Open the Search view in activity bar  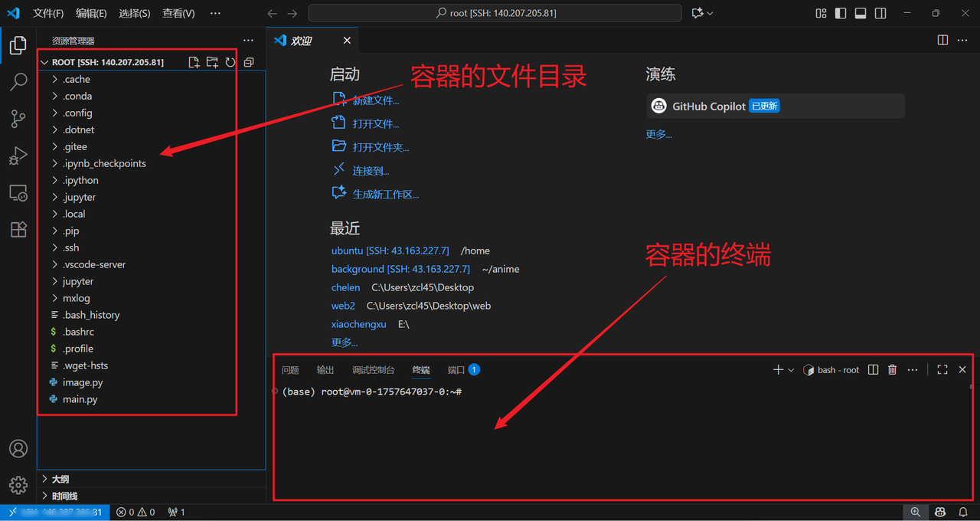coord(18,83)
